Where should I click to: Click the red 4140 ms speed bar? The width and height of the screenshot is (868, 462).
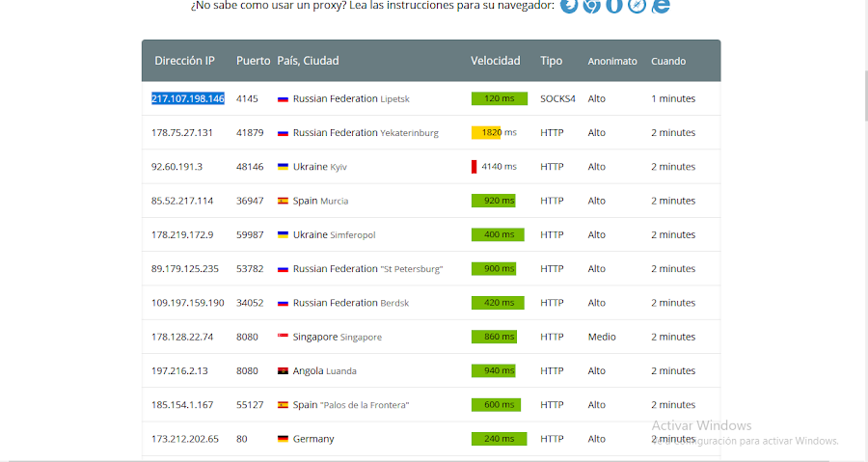point(475,167)
